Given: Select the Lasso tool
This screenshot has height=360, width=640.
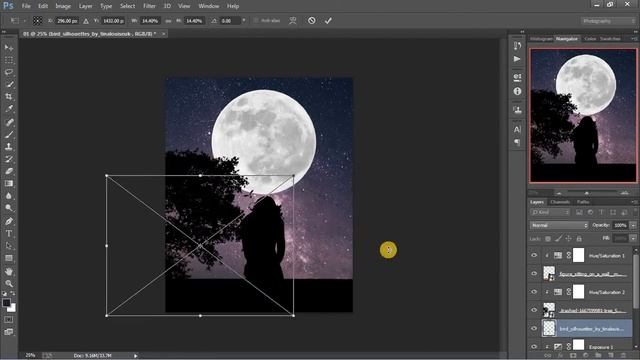Looking at the screenshot, I should click(x=9, y=72).
